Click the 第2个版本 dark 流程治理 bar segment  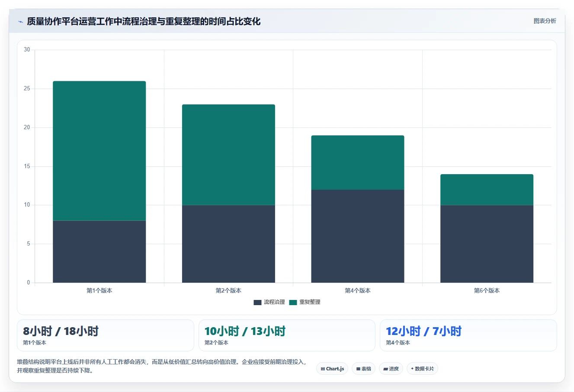[x=228, y=244]
